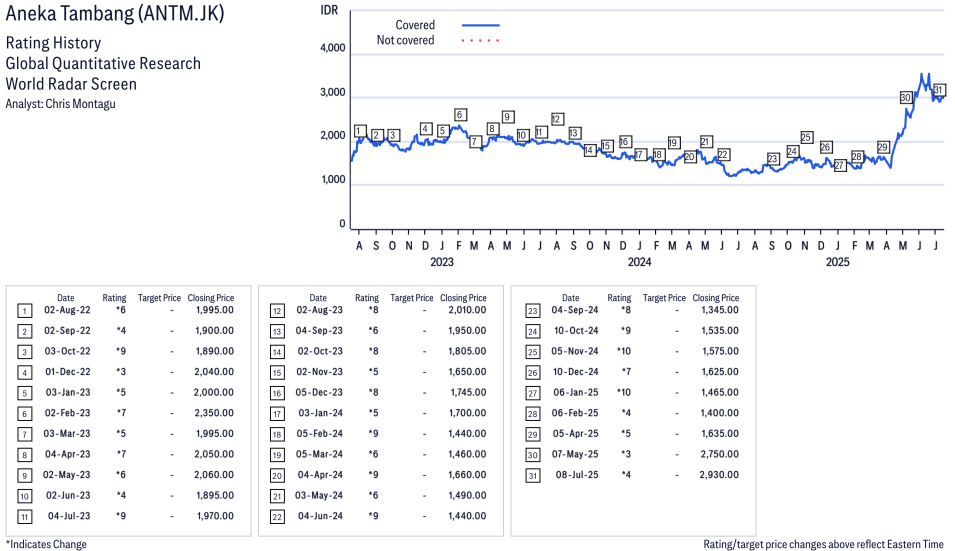This screenshot has width=955, height=551.
Task: Click the 05-Dec-23 date cell
Action: (319, 393)
